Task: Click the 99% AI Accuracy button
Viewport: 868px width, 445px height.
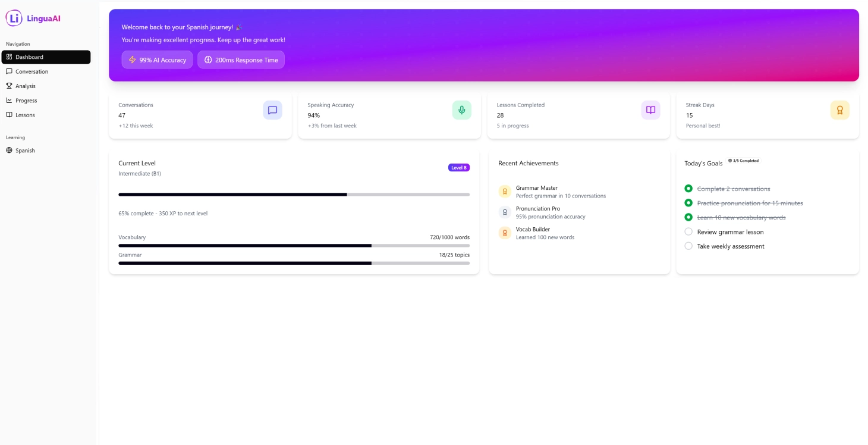Action: 157,59
